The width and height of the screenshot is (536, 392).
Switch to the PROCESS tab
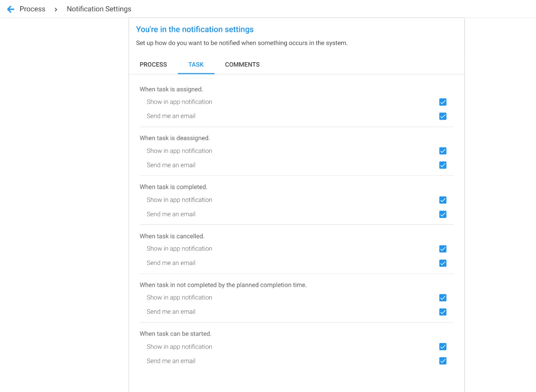pyautogui.click(x=153, y=64)
